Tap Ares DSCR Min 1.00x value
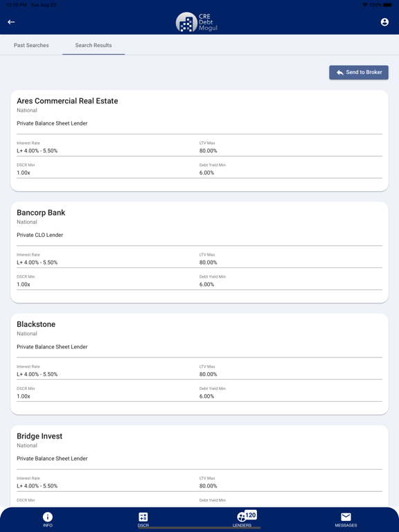This screenshot has width=399, height=532. (x=24, y=172)
